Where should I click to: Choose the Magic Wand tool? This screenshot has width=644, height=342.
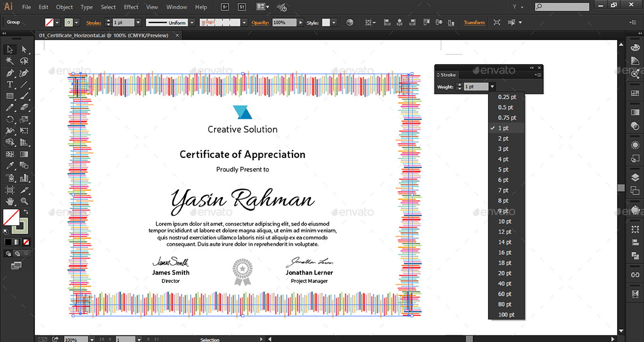(9, 61)
